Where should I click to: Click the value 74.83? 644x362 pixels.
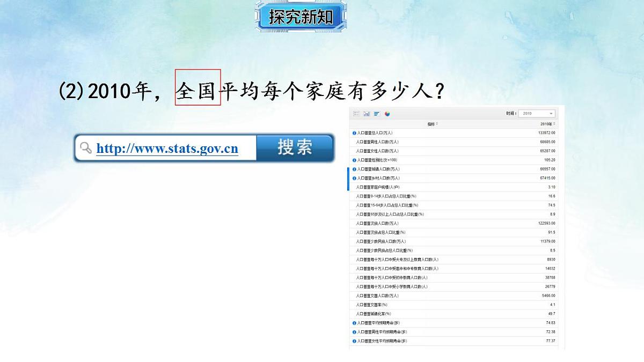coord(551,323)
